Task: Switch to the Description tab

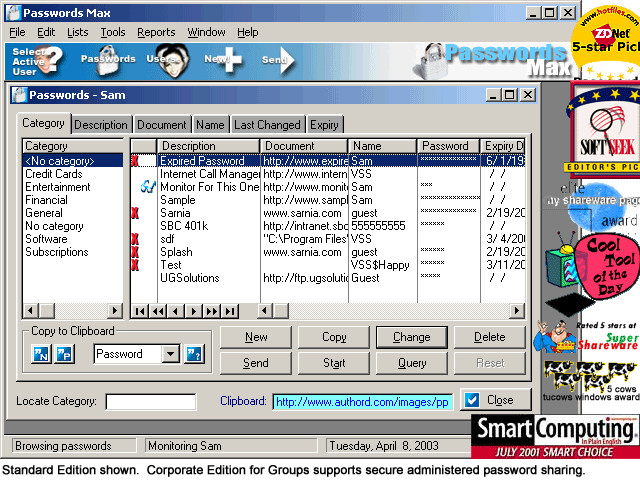Action: point(101,124)
